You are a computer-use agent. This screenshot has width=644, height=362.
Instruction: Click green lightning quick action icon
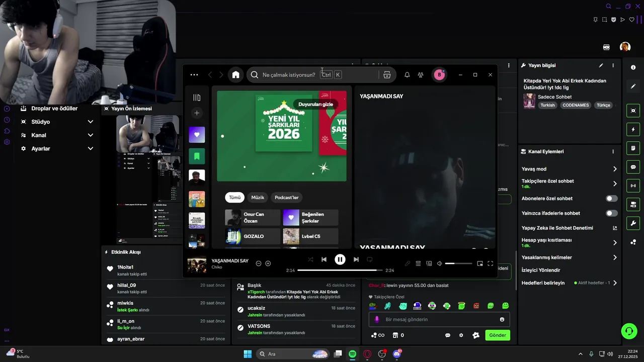(633, 130)
